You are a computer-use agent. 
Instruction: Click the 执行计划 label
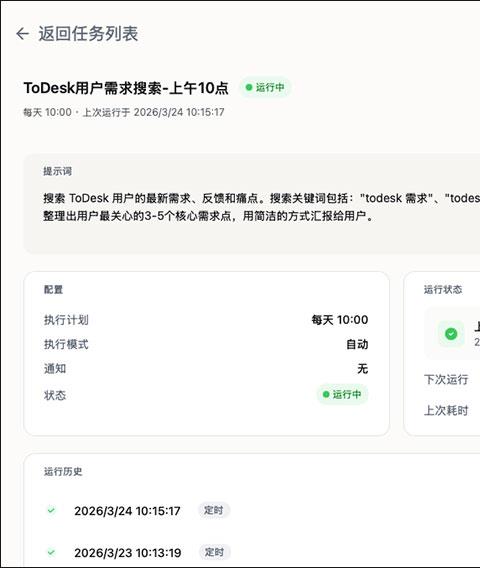pos(66,320)
